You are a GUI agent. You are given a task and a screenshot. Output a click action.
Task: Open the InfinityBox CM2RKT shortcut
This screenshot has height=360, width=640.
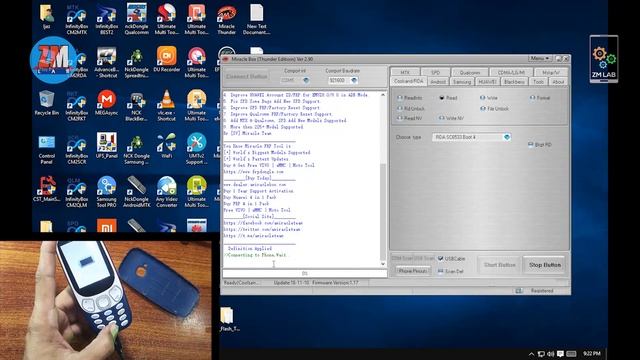coord(76,106)
